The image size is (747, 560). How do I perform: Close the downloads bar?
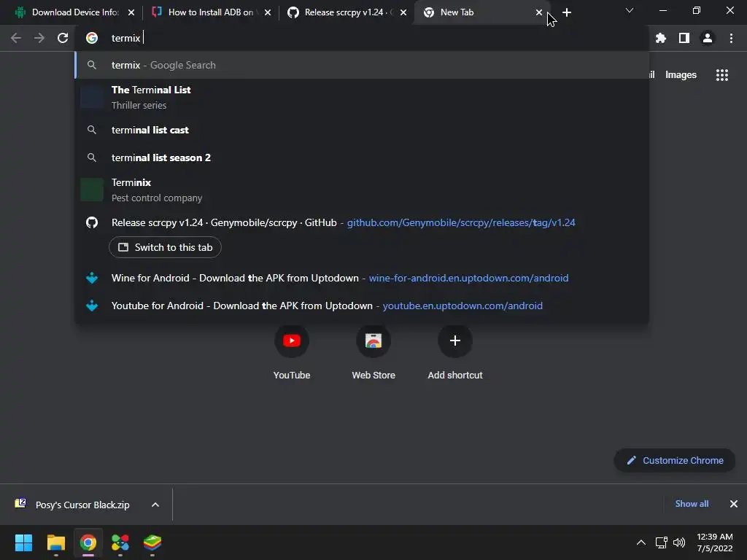click(734, 504)
